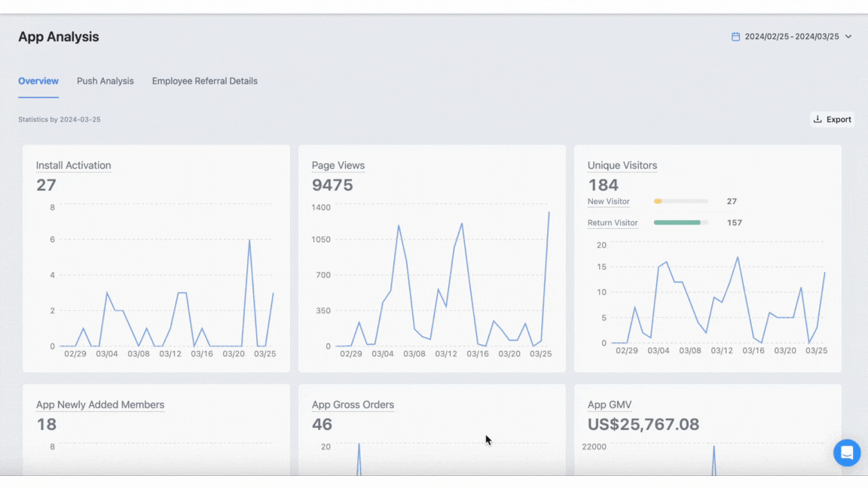Screen dimensions: 868x488
Task: Click the App Gross Orders title
Action: pos(353,404)
